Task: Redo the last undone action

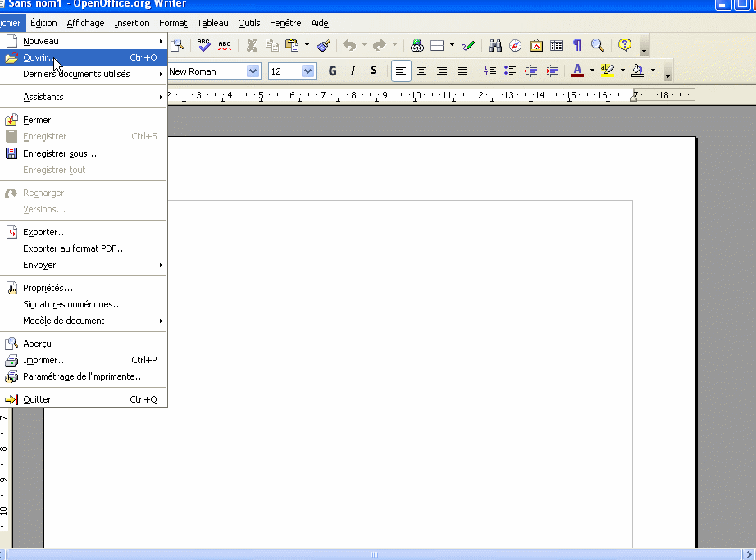Action: point(380,45)
